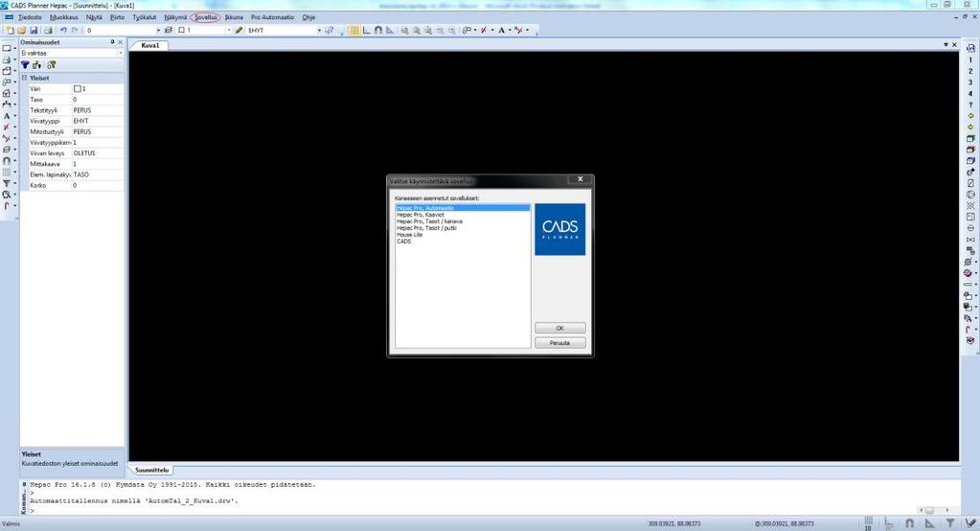The height and width of the screenshot is (531, 980).
Task: Click the green pencil line type icon
Action: (239, 30)
